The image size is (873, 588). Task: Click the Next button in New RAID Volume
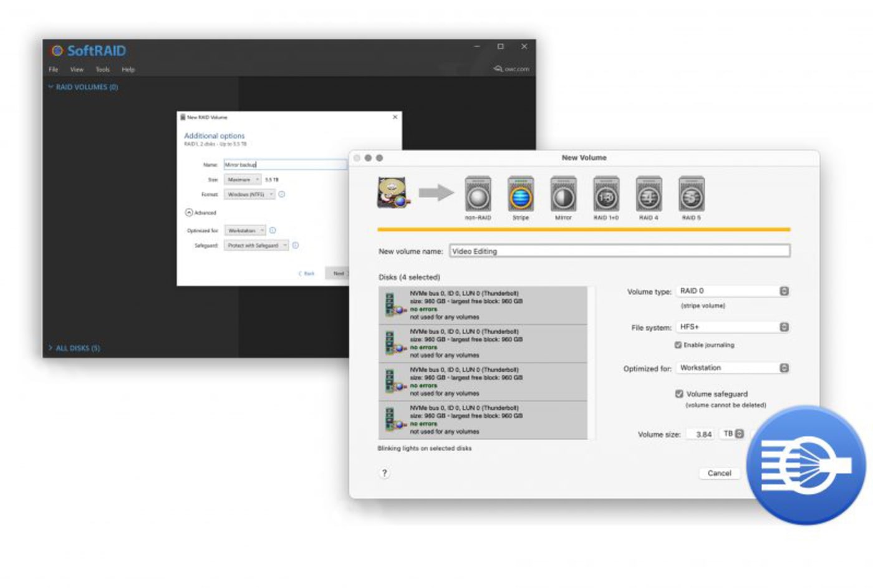(x=337, y=274)
